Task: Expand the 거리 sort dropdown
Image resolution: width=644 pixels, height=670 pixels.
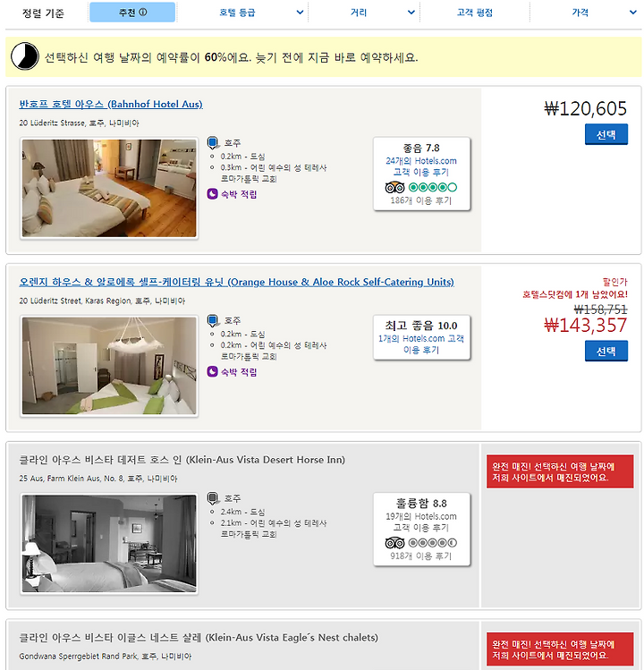Action: tap(411, 13)
